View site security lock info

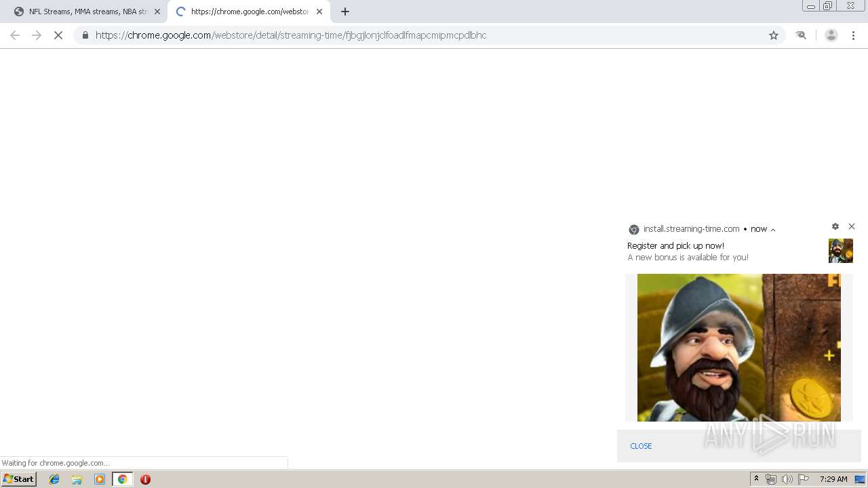point(85,35)
